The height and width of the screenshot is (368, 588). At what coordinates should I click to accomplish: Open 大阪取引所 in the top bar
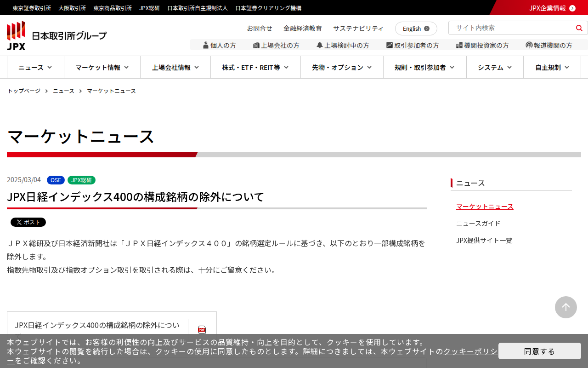[72, 8]
